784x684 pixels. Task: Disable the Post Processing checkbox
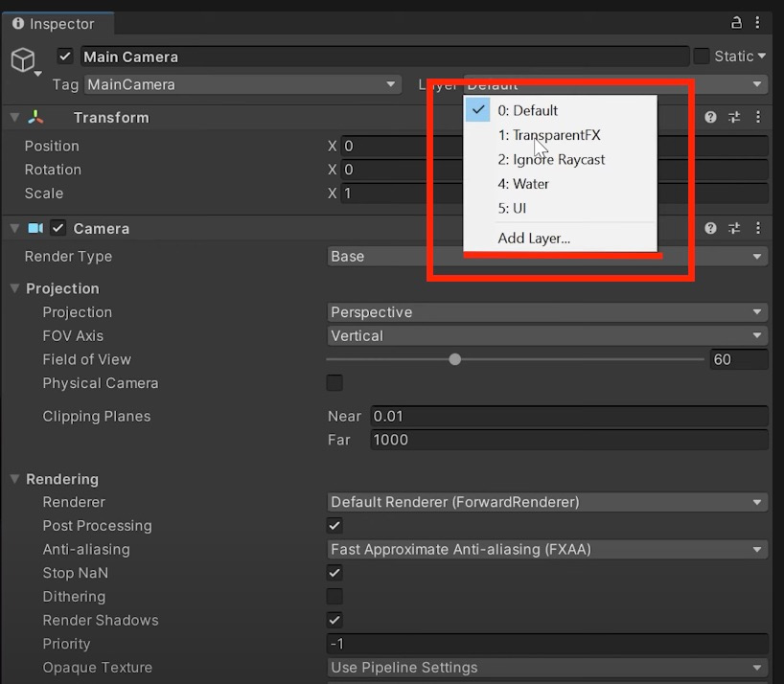coord(334,526)
